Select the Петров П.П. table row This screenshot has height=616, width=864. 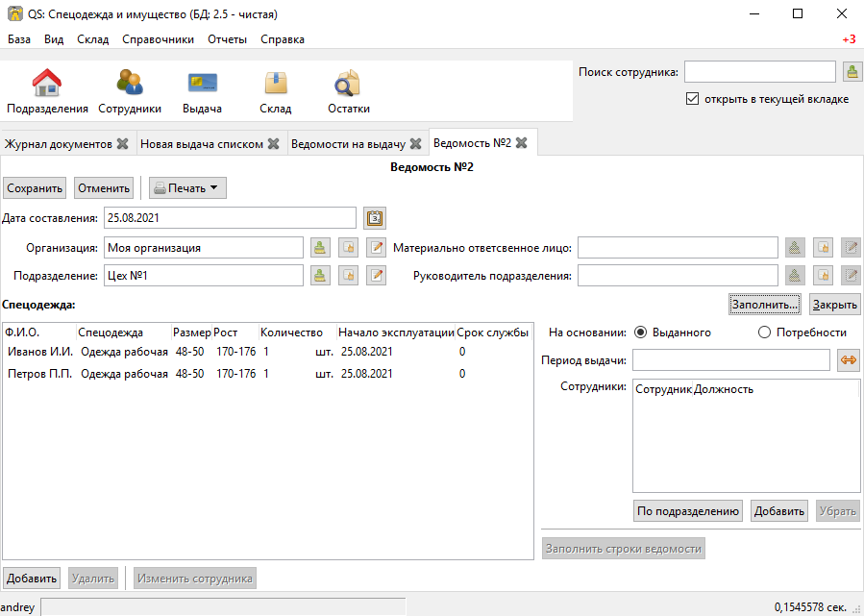[268, 374]
